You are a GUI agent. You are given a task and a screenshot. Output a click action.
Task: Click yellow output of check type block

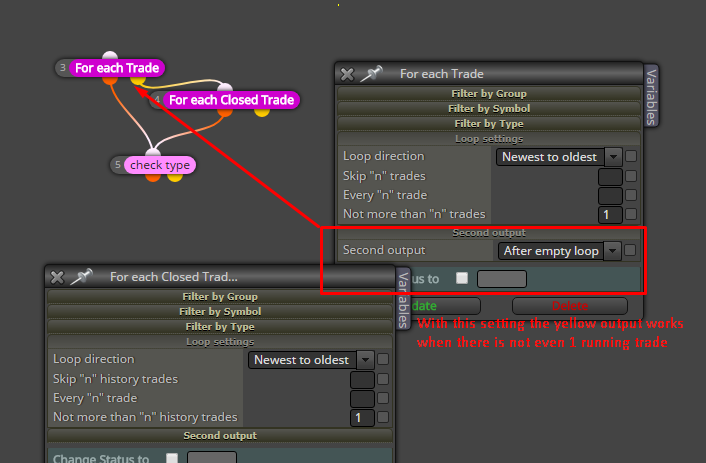point(175,177)
